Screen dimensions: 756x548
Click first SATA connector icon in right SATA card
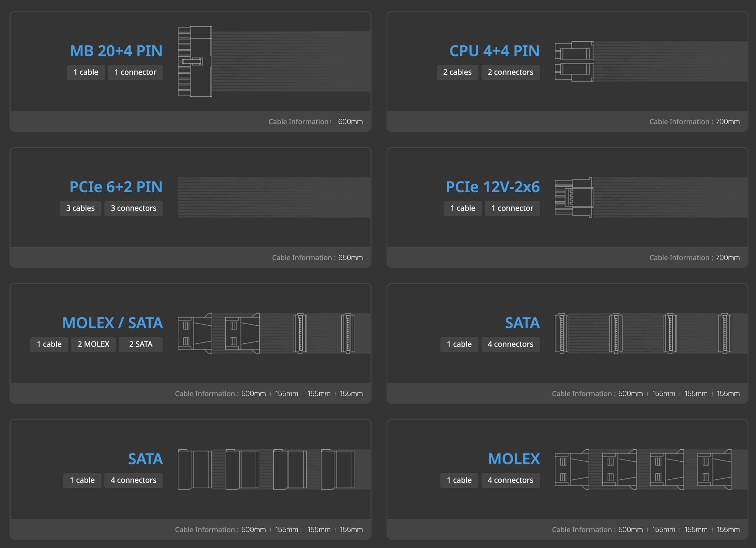(x=562, y=333)
